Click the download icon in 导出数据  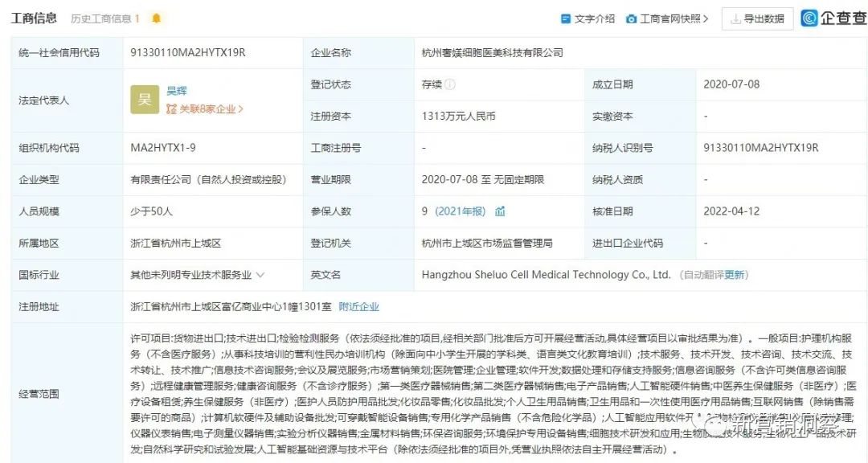pos(735,19)
